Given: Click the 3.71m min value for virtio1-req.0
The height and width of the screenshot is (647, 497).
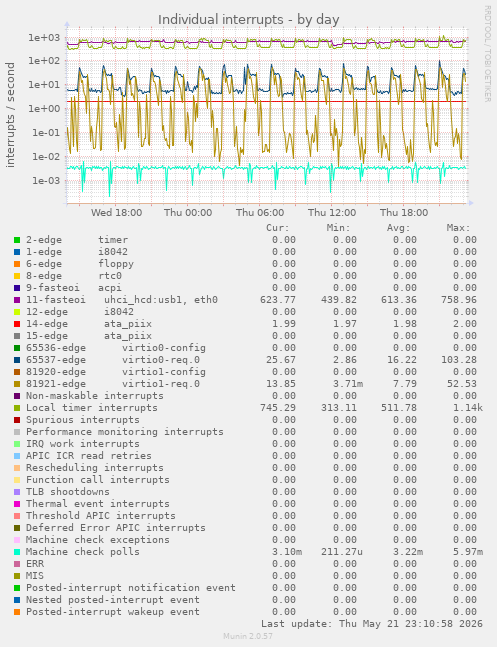Looking at the screenshot, I should tap(348, 383).
